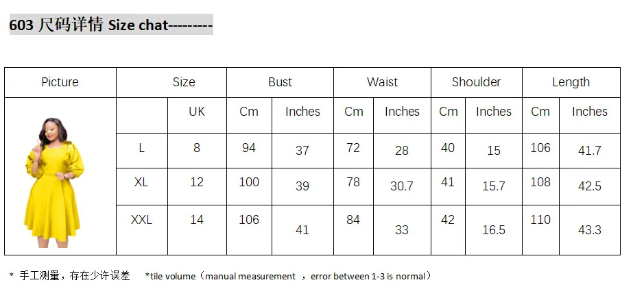Click the 43.3 length inches value
Viewport: 644px width, 289px height.
(589, 230)
